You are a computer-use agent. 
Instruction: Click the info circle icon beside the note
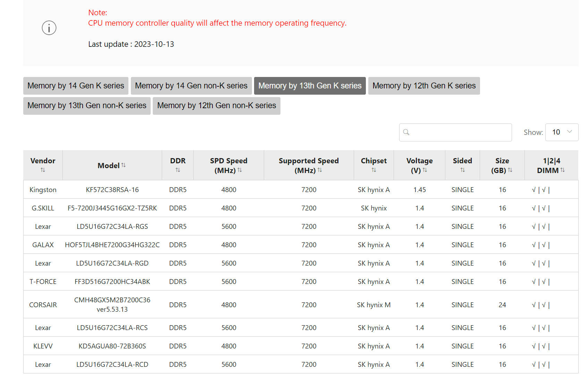[49, 28]
